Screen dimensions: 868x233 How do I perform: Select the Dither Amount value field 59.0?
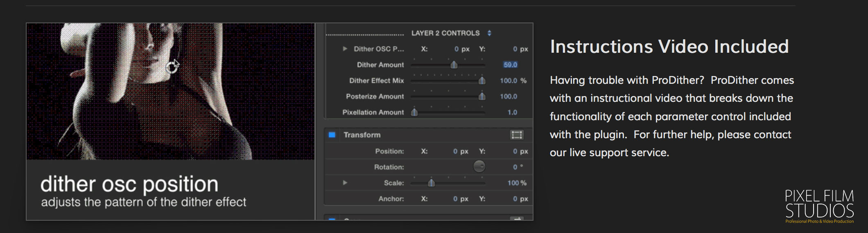click(x=510, y=65)
